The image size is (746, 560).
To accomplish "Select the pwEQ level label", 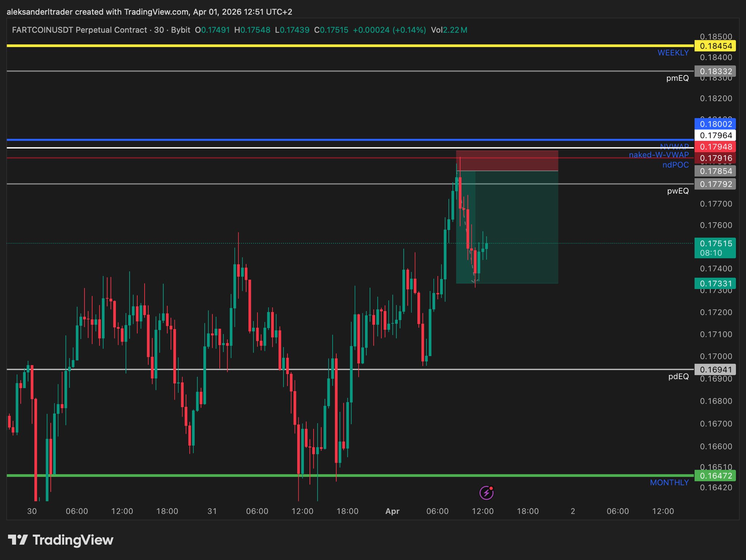I will coord(678,191).
